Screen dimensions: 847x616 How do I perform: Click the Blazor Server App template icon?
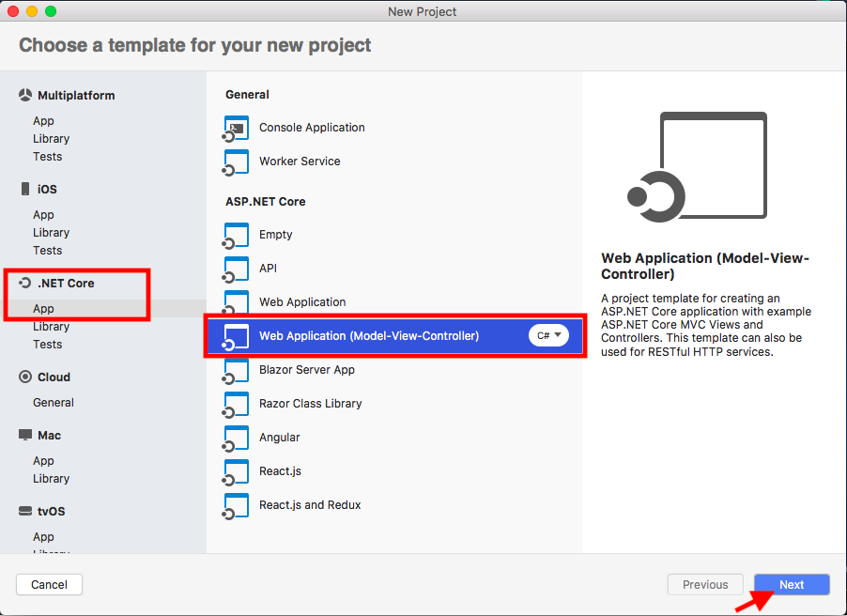tap(236, 371)
